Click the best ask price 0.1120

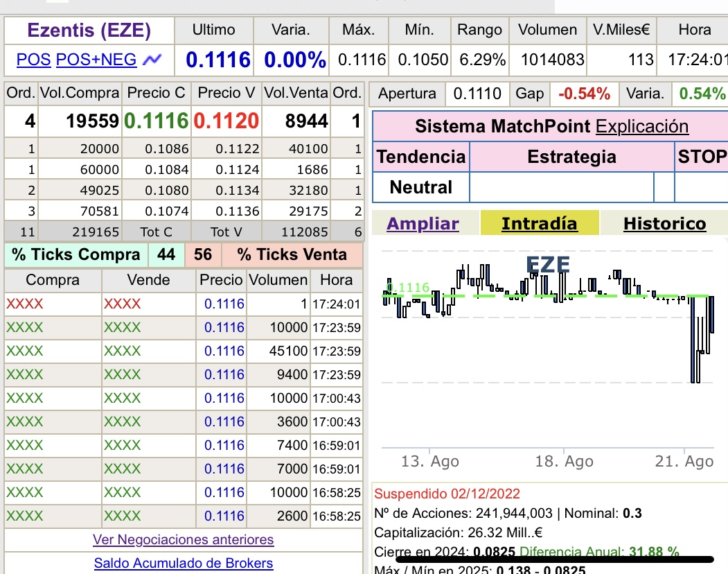226,121
